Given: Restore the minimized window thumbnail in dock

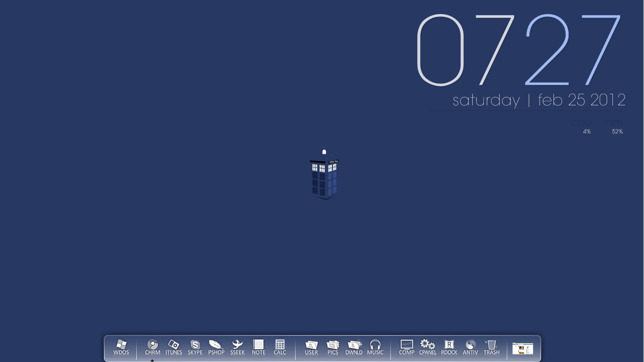Looking at the screenshot, I should pos(522,348).
